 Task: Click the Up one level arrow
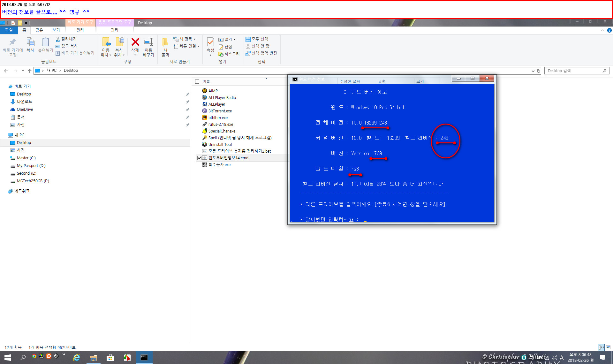tap(30, 71)
